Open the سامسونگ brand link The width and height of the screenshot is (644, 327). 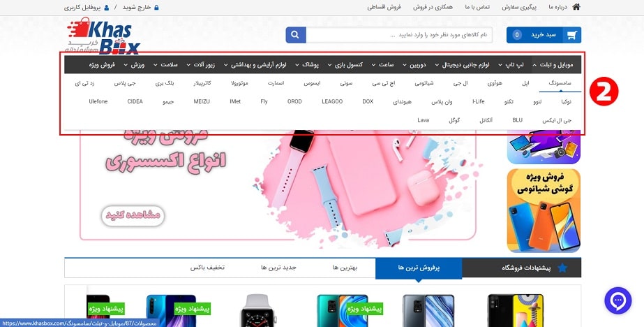[560, 83]
